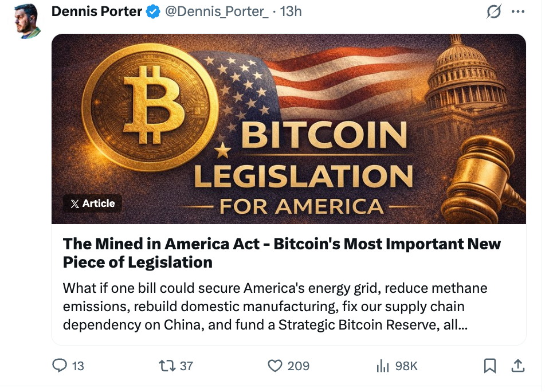Open the three-dot more options menu
Image resolution: width=549 pixels, height=392 pixels.
(517, 11)
